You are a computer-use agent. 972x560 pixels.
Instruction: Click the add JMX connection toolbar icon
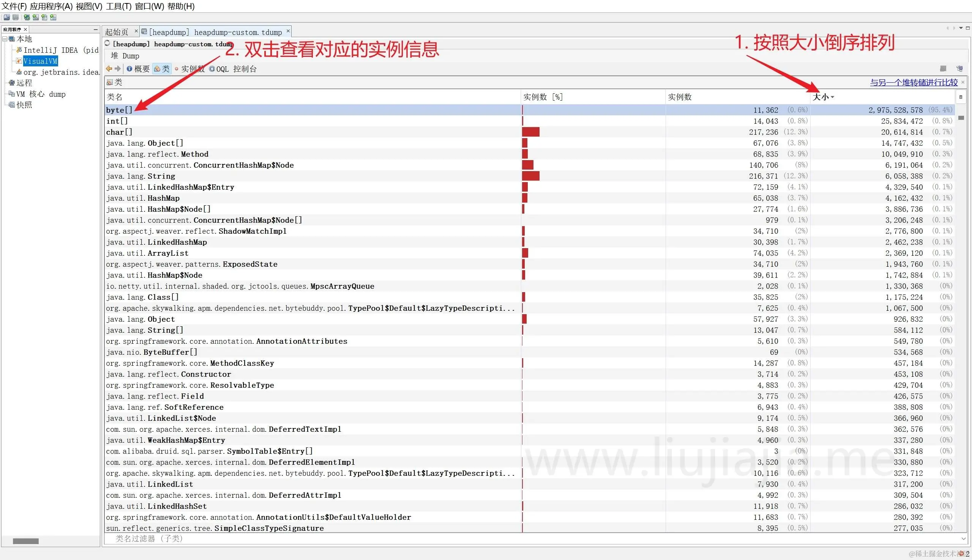click(x=36, y=17)
